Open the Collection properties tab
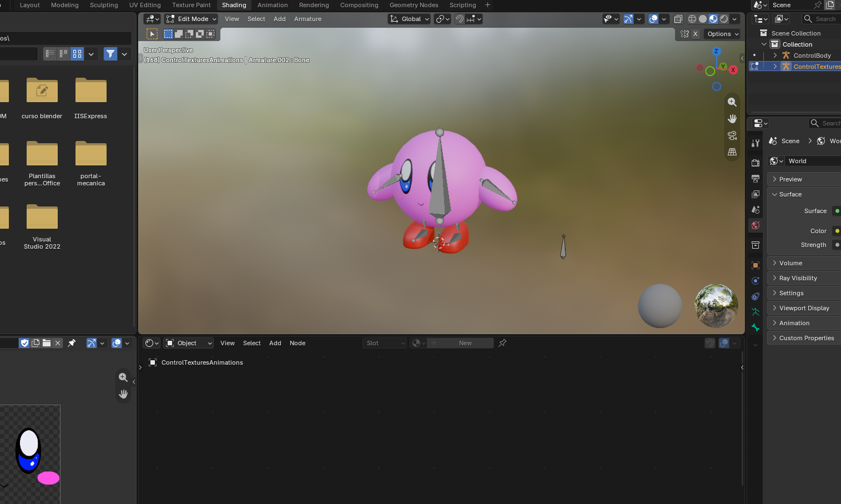 (x=756, y=245)
